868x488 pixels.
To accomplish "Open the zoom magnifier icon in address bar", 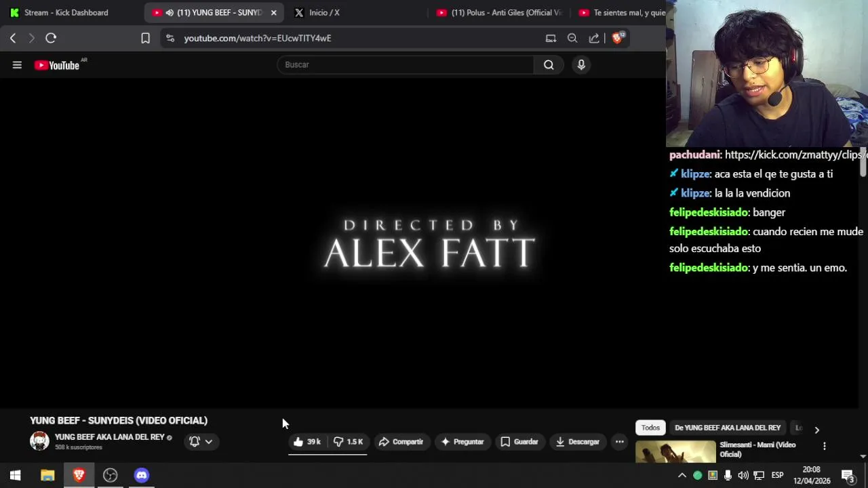I will click(572, 39).
